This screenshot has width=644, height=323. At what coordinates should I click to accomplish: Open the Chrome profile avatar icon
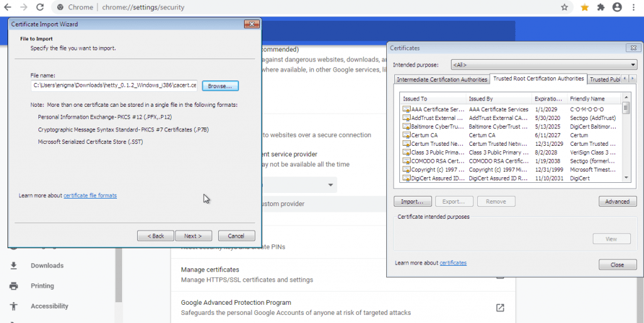(617, 7)
